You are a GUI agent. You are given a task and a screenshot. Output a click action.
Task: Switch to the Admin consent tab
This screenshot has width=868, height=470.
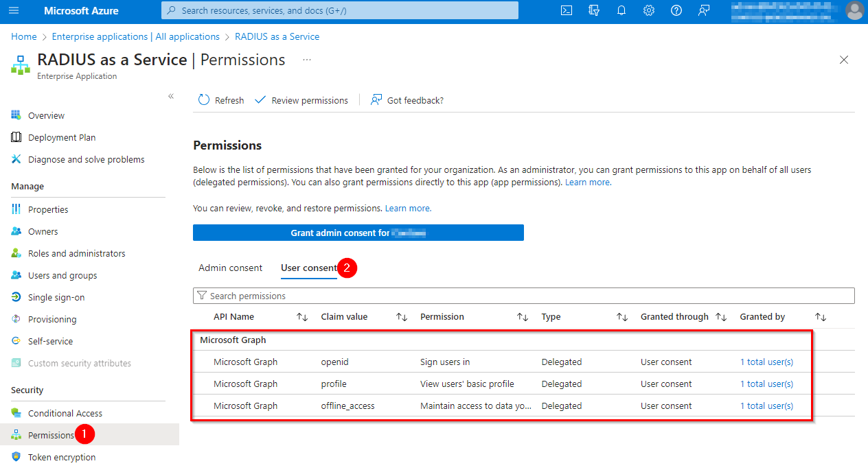[230, 268]
